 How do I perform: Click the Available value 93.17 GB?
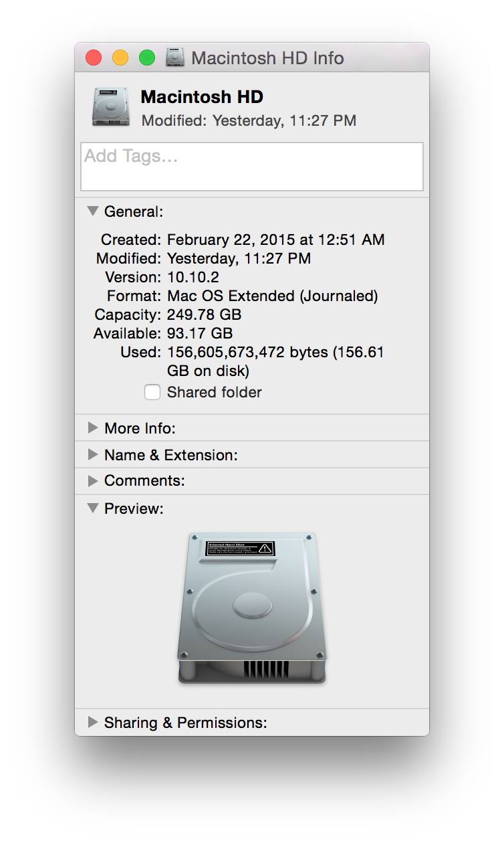pos(200,333)
